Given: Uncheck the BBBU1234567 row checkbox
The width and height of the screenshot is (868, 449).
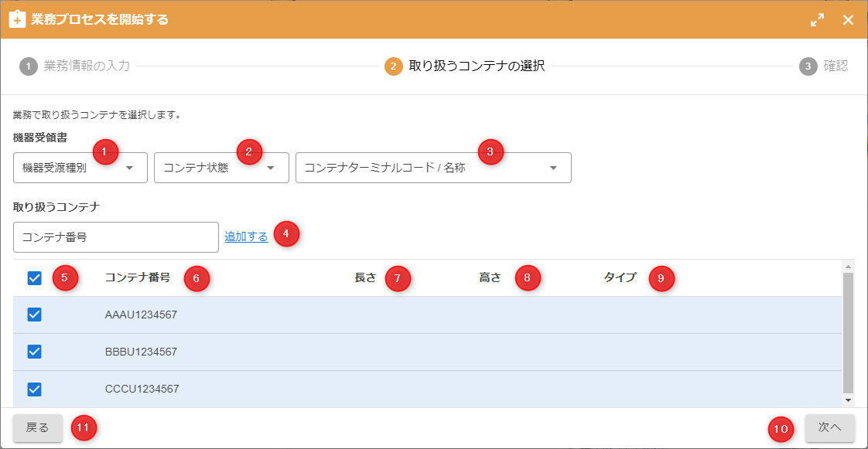Looking at the screenshot, I should [x=35, y=352].
